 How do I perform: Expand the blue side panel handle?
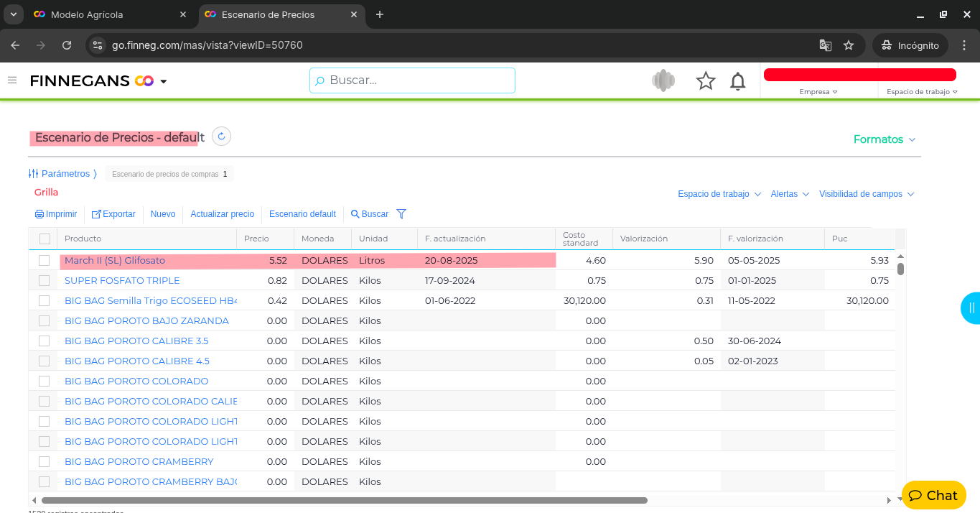(x=971, y=308)
